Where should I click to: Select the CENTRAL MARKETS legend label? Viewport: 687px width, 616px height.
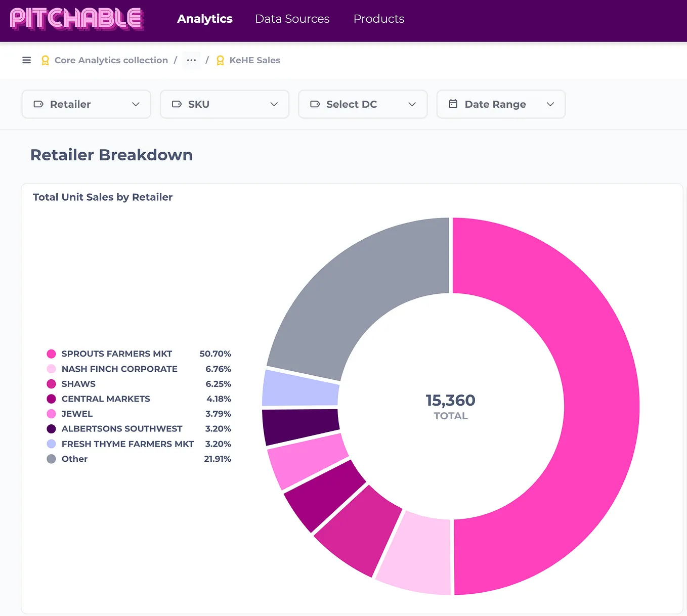coord(106,399)
